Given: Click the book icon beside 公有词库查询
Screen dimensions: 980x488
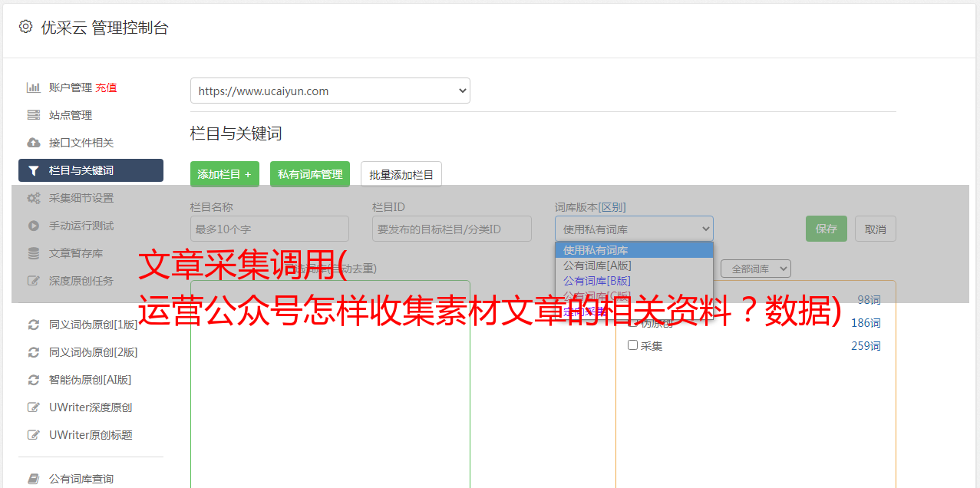Looking at the screenshot, I should (x=33, y=479).
